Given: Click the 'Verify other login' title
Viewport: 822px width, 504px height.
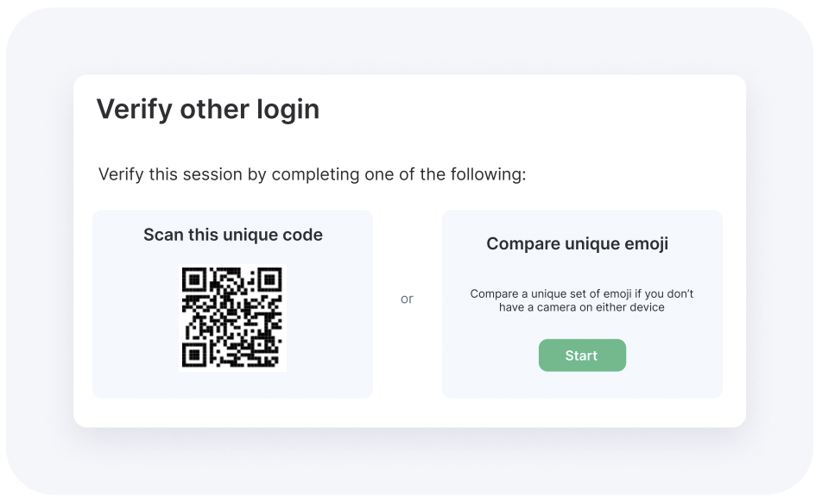Looking at the screenshot, I should pos(207,110).
